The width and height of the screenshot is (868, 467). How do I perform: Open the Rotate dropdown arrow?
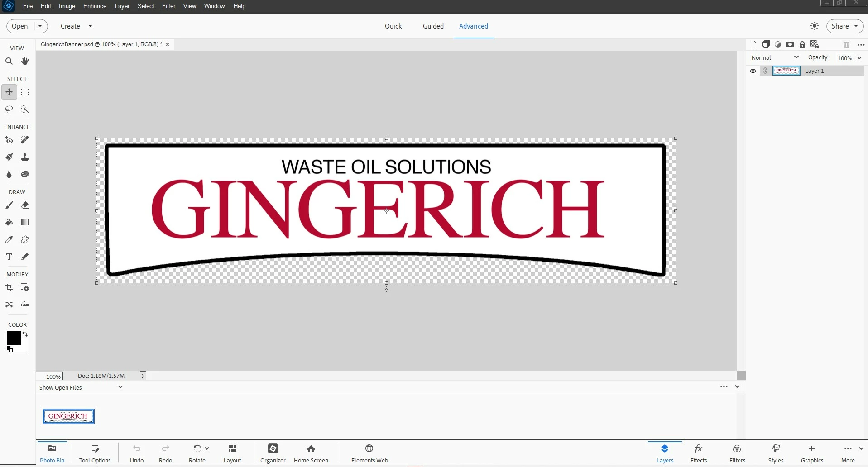(x=207, y=448)
